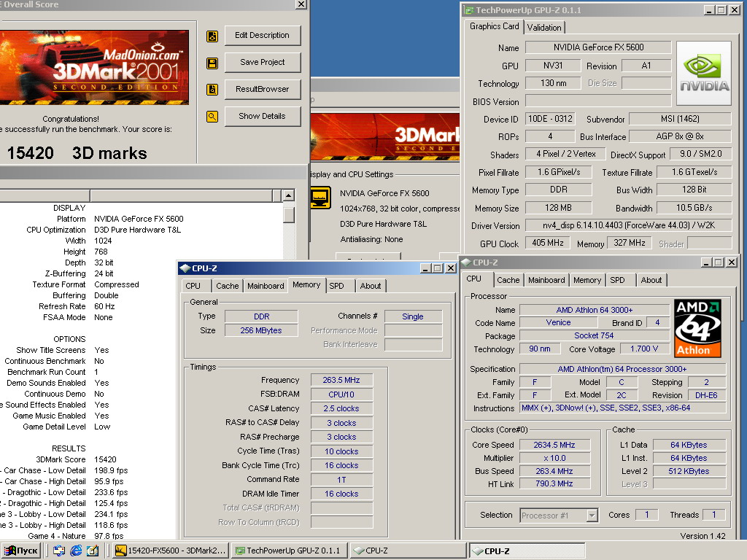Screen dimensions: 747x560
Task: Switch to 15420-FX5600 3DMark taskbar button
Action: [x=171, y=551]
